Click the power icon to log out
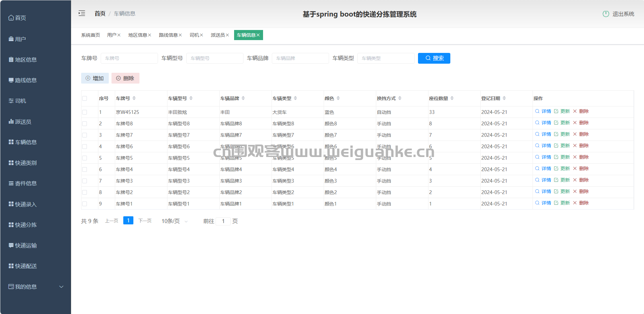The width and height of the screenshot is (644, 314). click(x=606, y=14)
